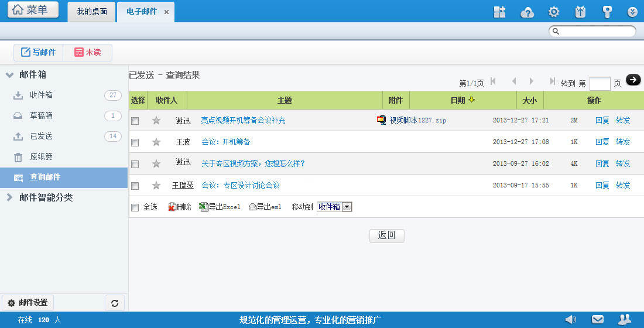644x328 pixels.
Task: Click the online users icon at bottom right
Action: pyautogui.click(x=625, y=319)
